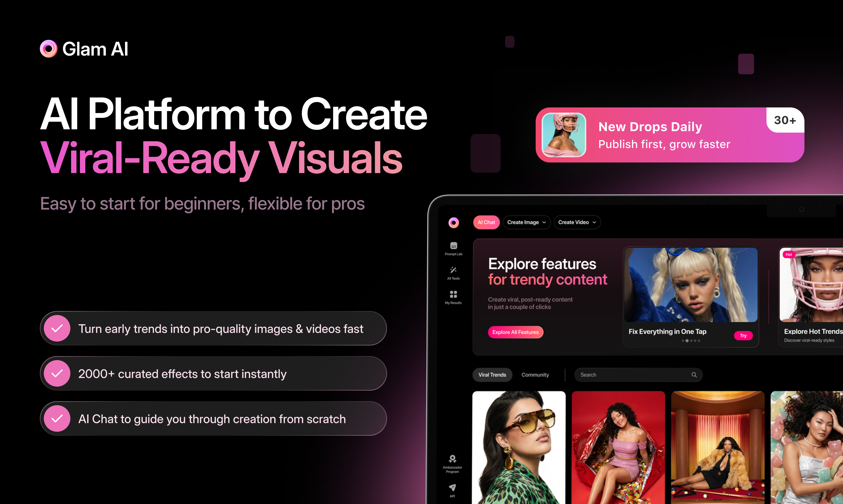
Task: Click Try on Fix Everything in One Tap
Action: (744, 336)
